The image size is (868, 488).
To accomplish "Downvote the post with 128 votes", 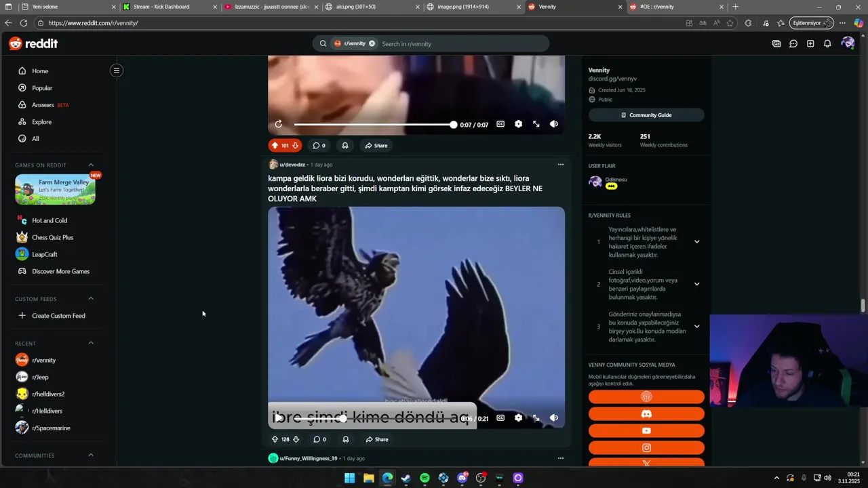I will (296, 439).
